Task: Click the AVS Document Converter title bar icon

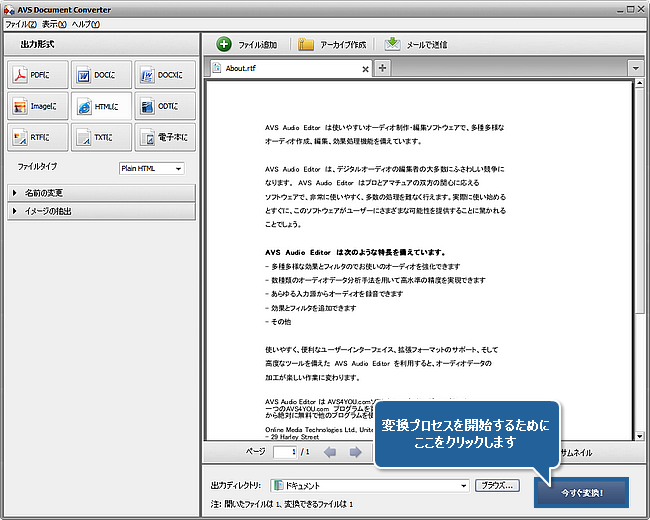Action: point(9,10)
